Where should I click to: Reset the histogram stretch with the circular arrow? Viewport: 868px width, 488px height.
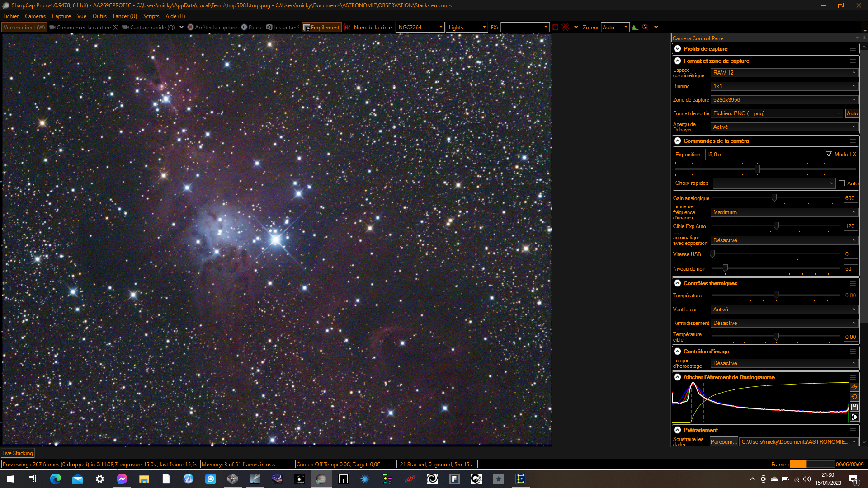click(x=854, y=397)
